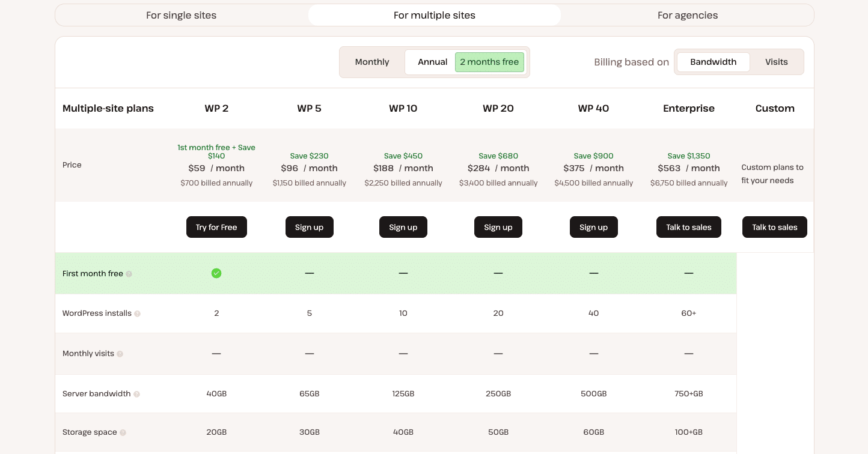Image resolution: width=868 pixels, height=454 pixels.
Task: Open the Server bandwidth tooltip icon
Action: 136,394
